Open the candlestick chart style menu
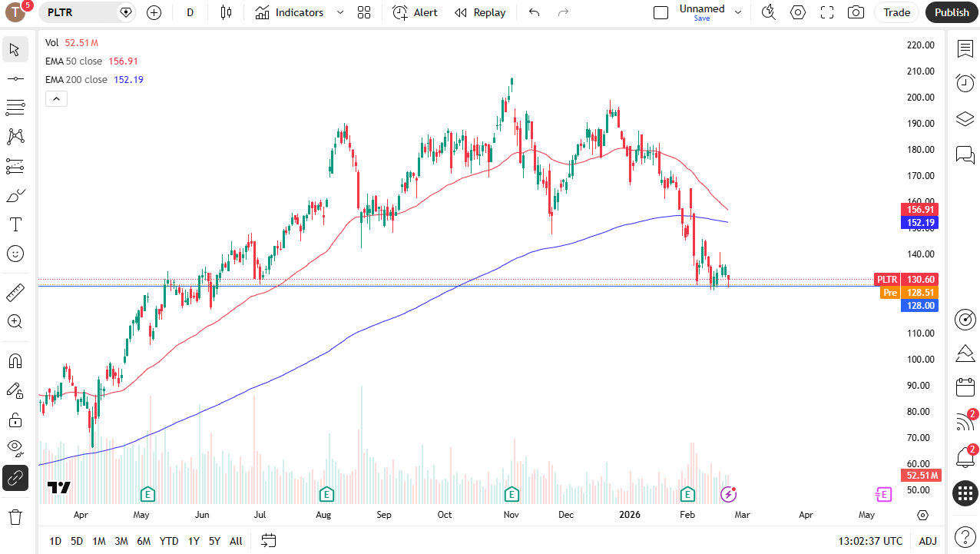 226,12
